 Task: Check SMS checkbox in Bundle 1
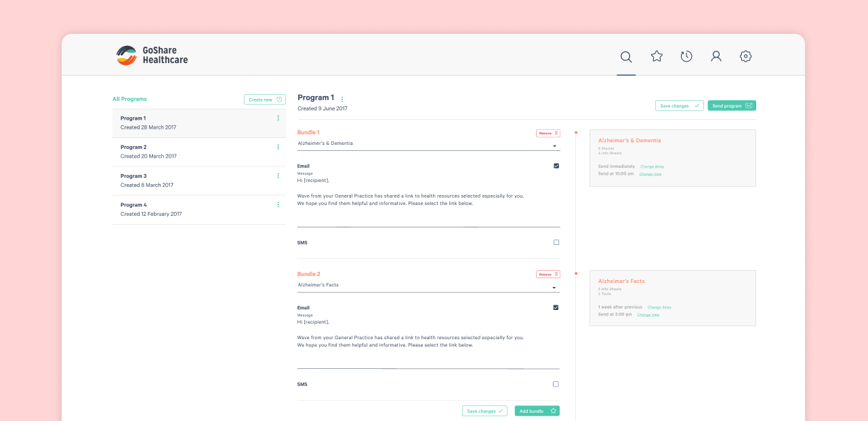556,242
